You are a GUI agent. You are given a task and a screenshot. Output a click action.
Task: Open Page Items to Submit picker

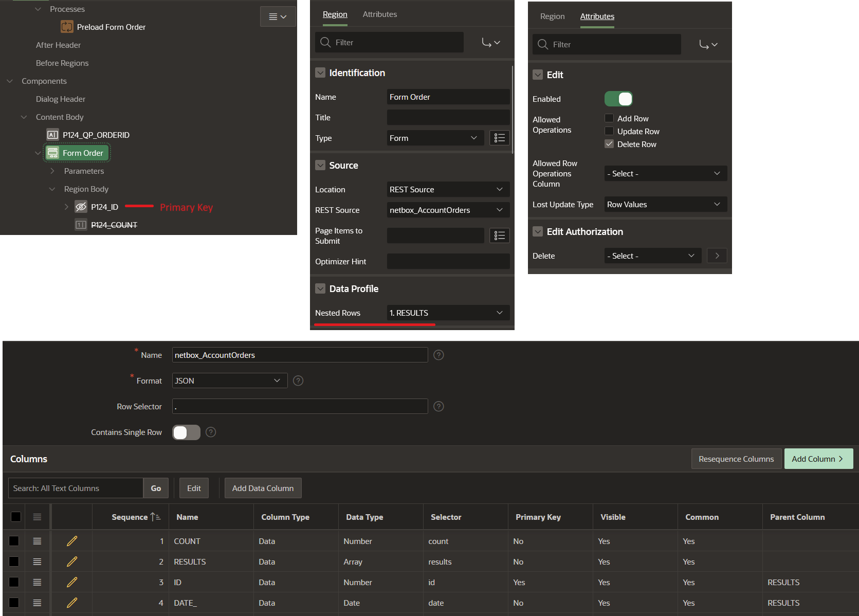[x=499, y=235]
